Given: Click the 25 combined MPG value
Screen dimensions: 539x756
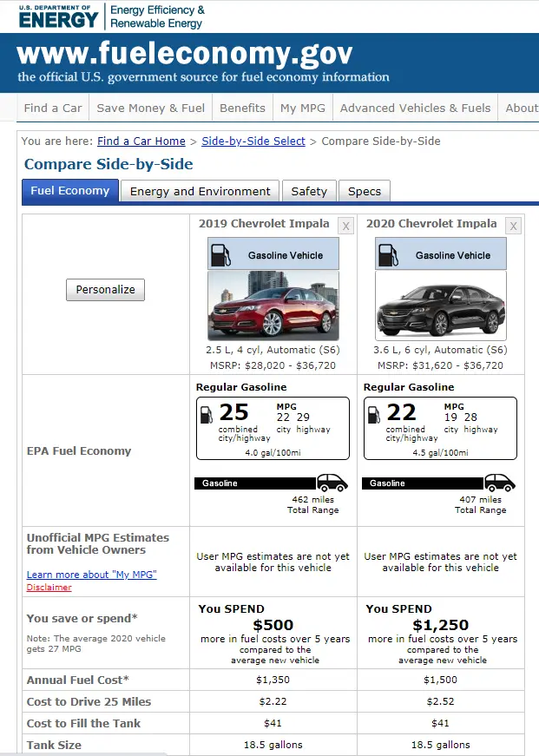Looking at the screenshot, I should [233, 412].
